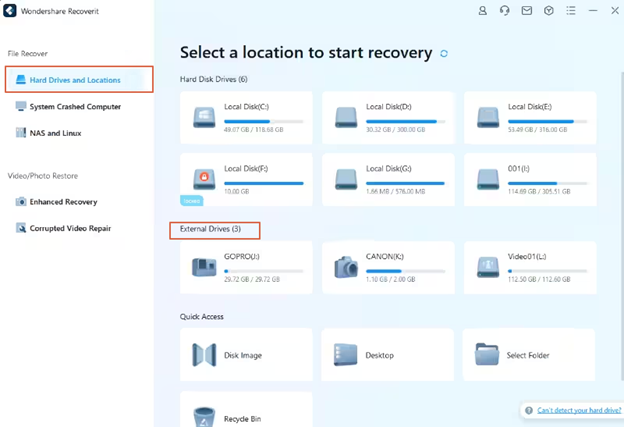The height and width of the screenshot is (427, 624).
Task: Click the shield icon in the title bar
Action: point(549,11)
